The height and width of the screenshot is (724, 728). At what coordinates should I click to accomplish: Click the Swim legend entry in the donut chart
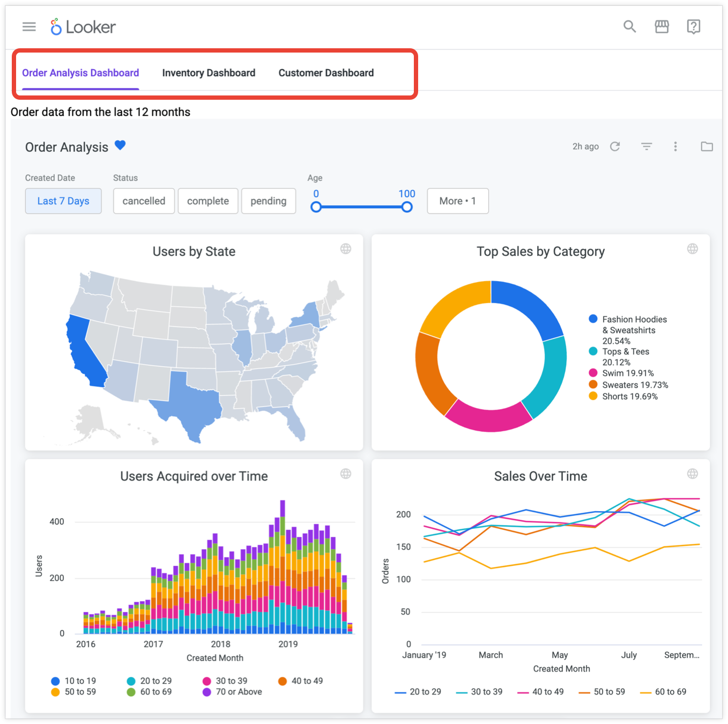(628, 373)
